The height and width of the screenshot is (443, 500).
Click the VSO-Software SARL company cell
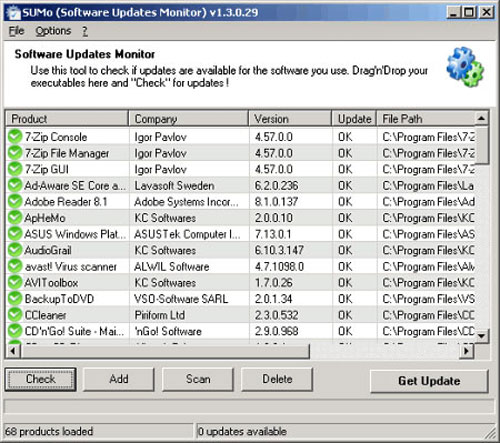[x=189, y=299]
